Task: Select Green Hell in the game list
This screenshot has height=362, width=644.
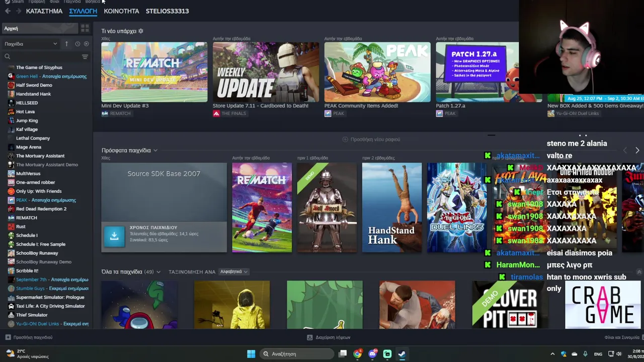Action: 51,76
